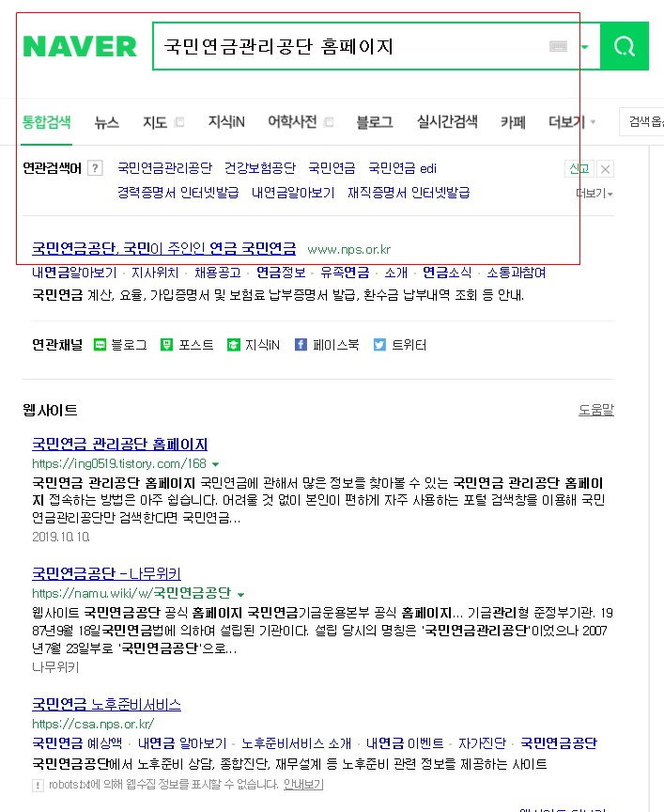The height and width of the screenshot is (812, 664).
Task: Open the 노후준비서비스 소개 sublink
Action: point(296,743)
